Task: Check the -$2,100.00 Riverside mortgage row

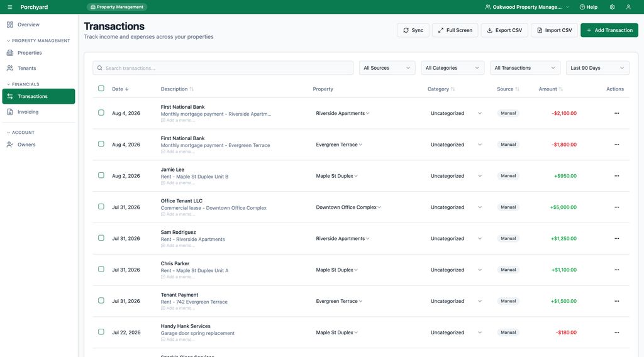Action: 101,113
